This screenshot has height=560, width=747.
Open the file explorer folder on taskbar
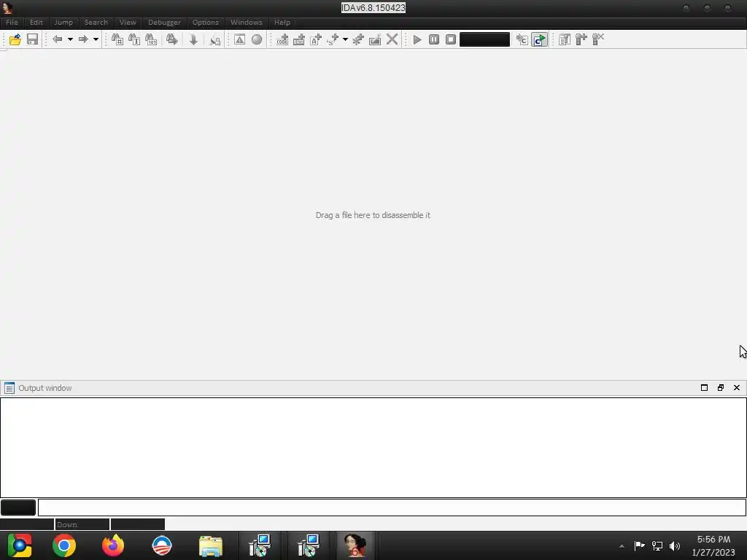coord(211,545)
